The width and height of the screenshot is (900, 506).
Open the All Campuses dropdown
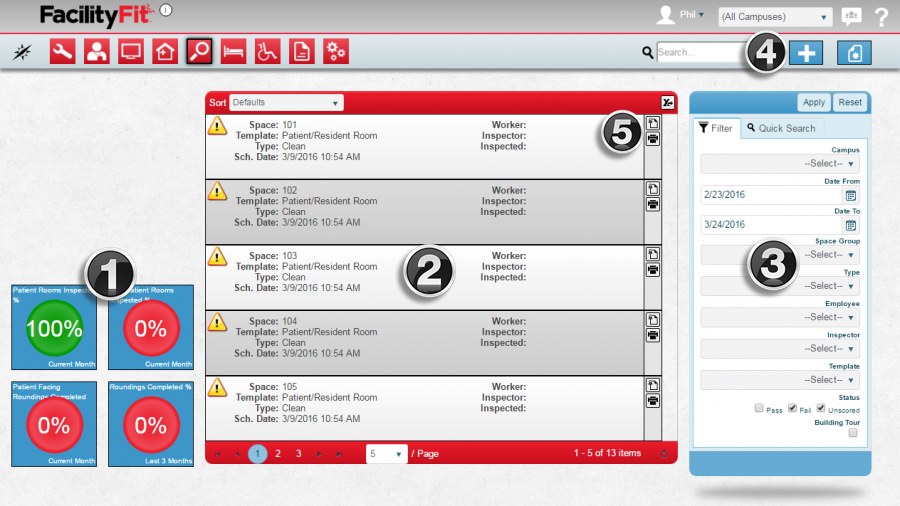(775, 17)
